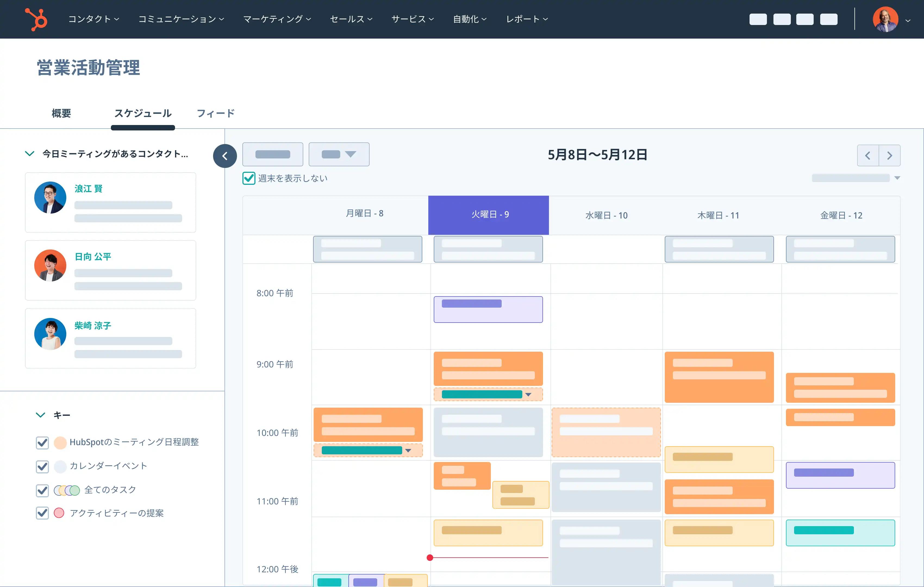
Task: Open the コンタクト menu
Action: [x=94, y=19]
